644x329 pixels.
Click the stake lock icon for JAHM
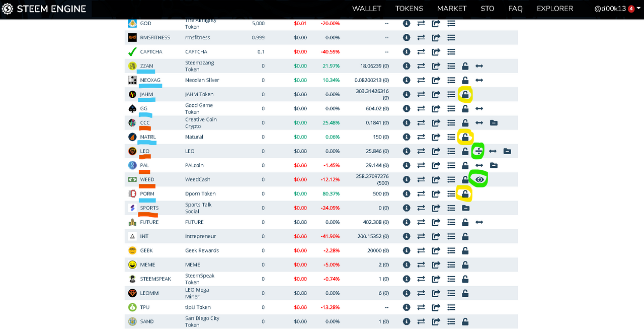[x=465, y=94]
